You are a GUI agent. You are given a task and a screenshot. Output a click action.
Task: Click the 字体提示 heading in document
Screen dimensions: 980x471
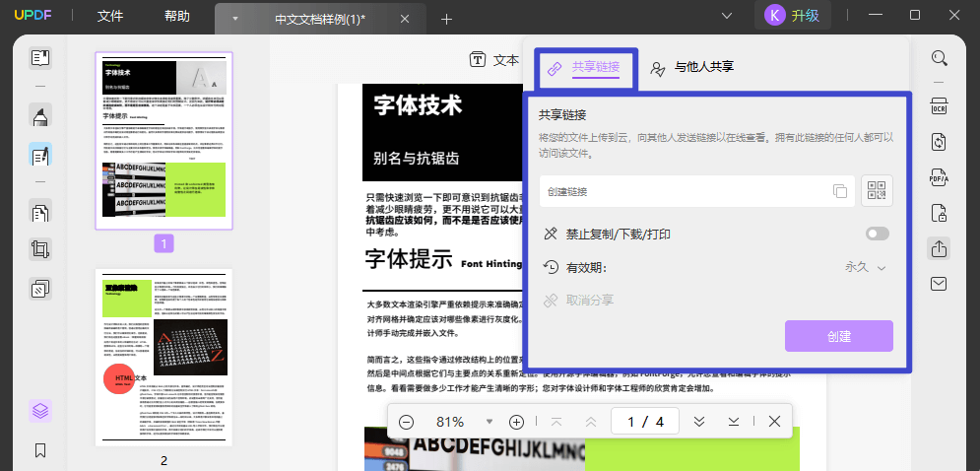(408, 258)
